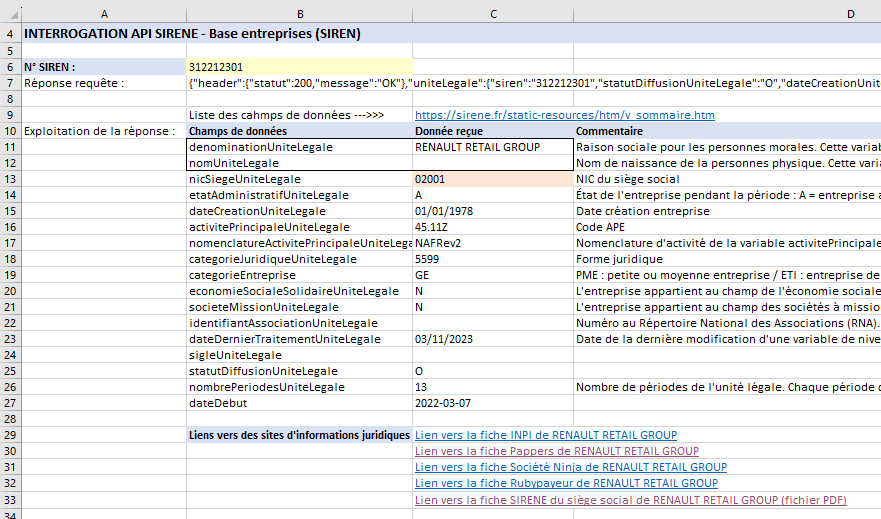This screenshot has width=881, height=519.
Task: Select row 13 header
Action: (x=11, y=179)
